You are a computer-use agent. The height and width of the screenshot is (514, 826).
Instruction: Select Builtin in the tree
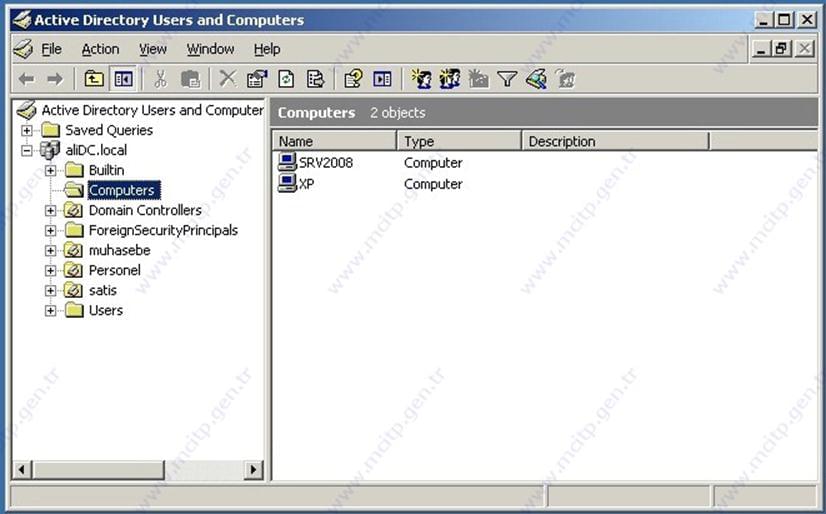(106, 170)
